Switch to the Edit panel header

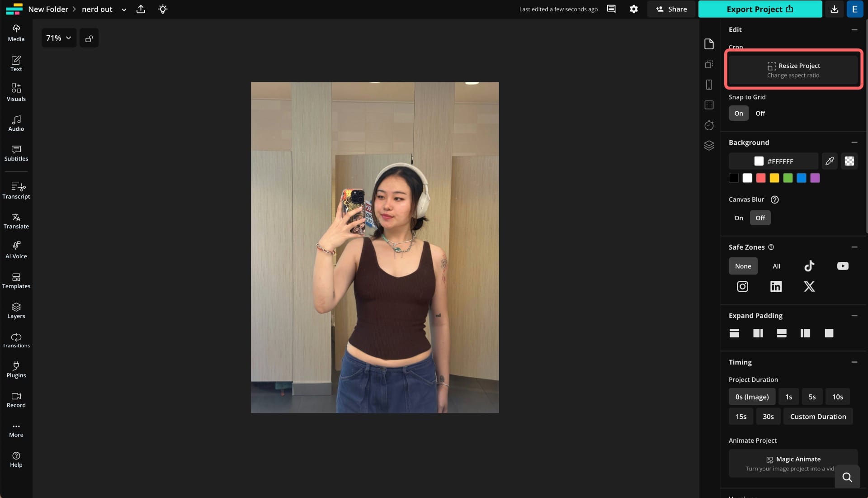pos(735,29)
